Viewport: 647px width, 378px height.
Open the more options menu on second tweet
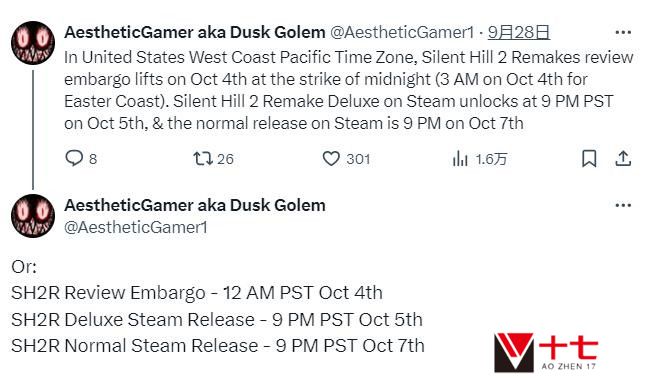point(623,205)
